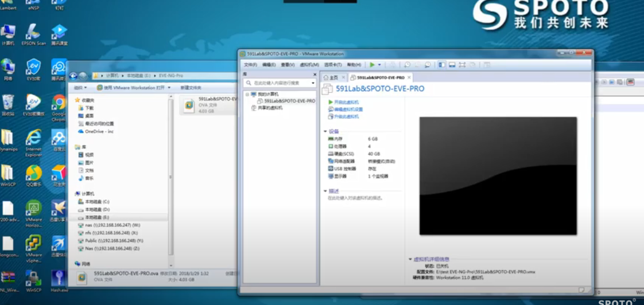Collapse the 描述 description section
644x305 pixels.
click(x=325, y=191)
